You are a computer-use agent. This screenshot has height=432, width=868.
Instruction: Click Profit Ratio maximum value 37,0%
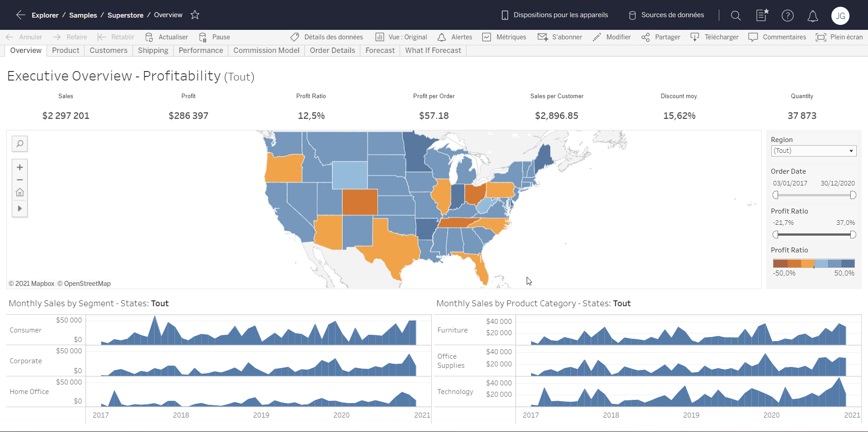pos(845,223)
